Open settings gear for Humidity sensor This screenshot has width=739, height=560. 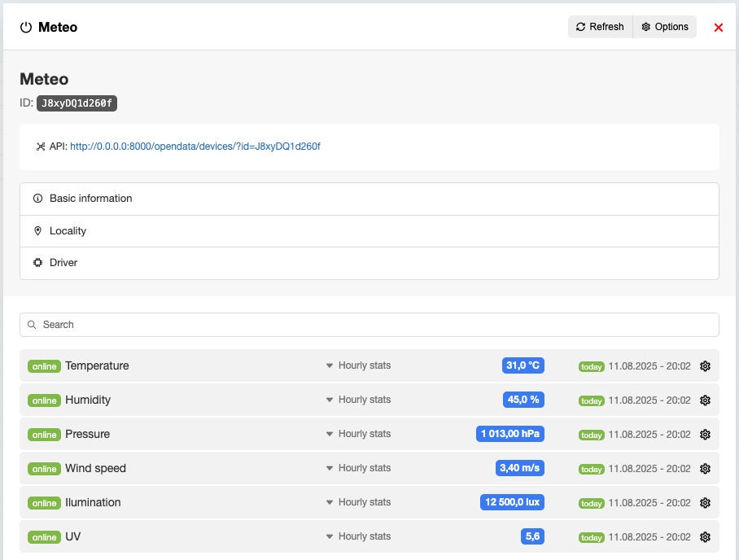[x=705, y=400]
